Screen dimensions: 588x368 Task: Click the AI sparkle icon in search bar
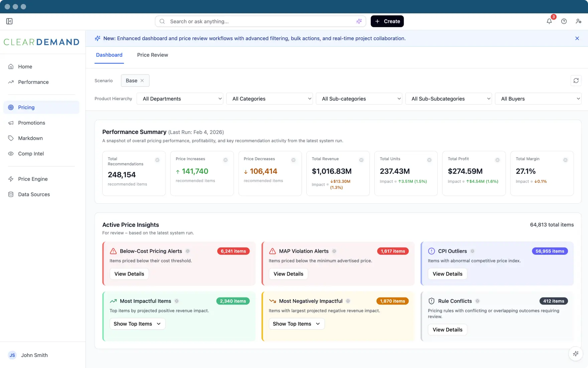359,21
